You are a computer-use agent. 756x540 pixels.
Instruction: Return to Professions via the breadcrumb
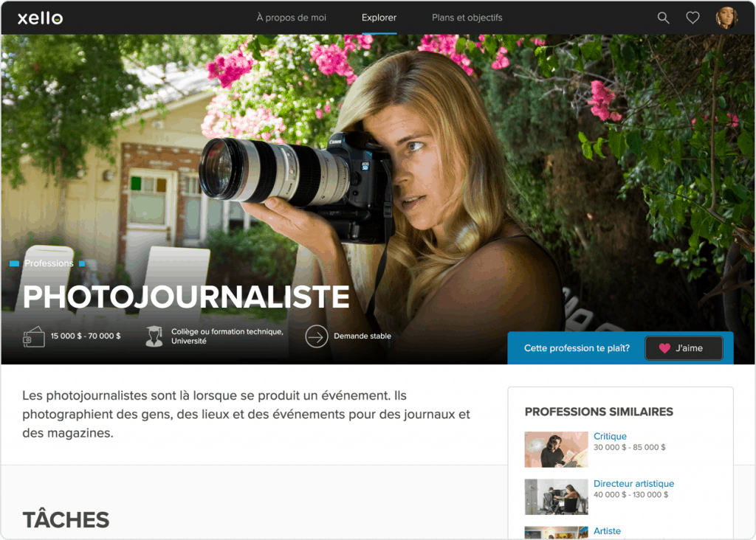click(x=49, y=263)
